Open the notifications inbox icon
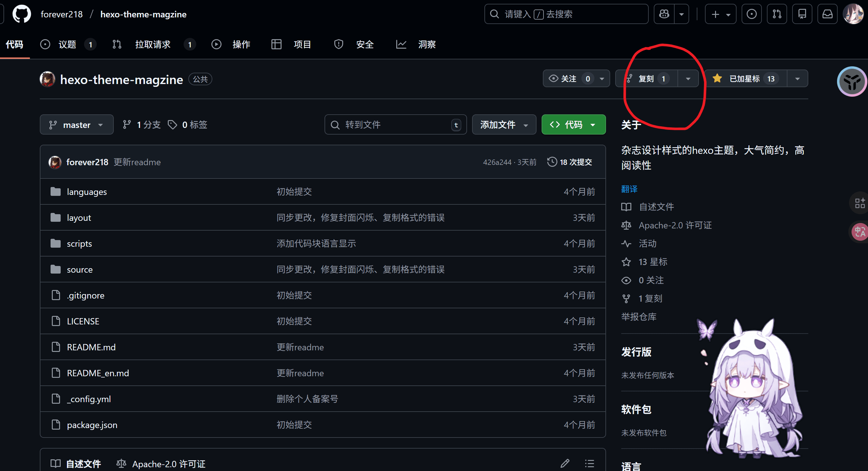Screen dimensions: 868x471 tap(827, 14)
